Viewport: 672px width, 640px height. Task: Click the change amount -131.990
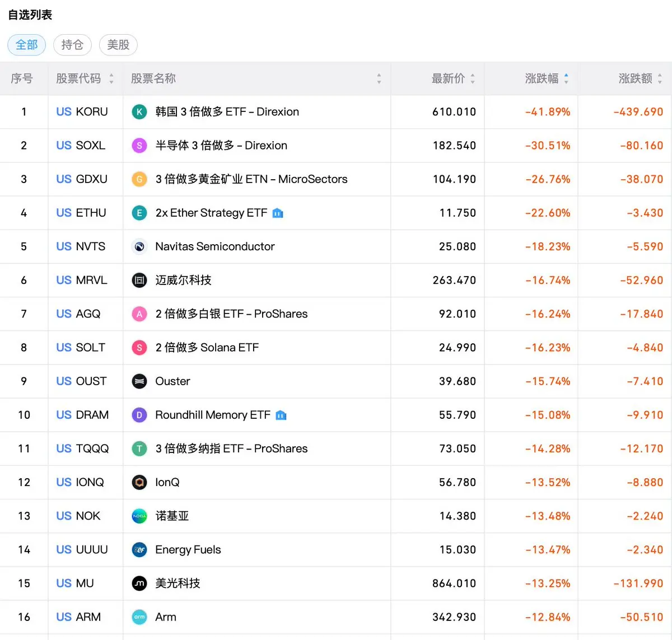pyautogui.click(x=638, y=583)
